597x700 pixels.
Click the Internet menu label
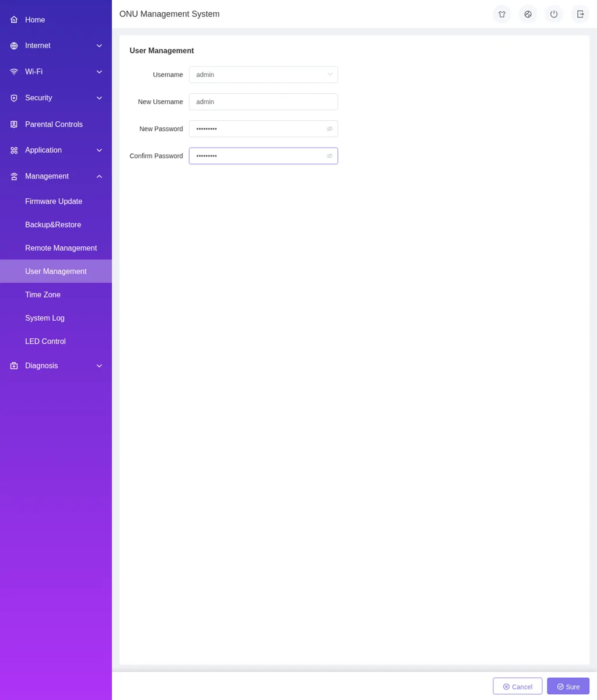tap(38, 45)
